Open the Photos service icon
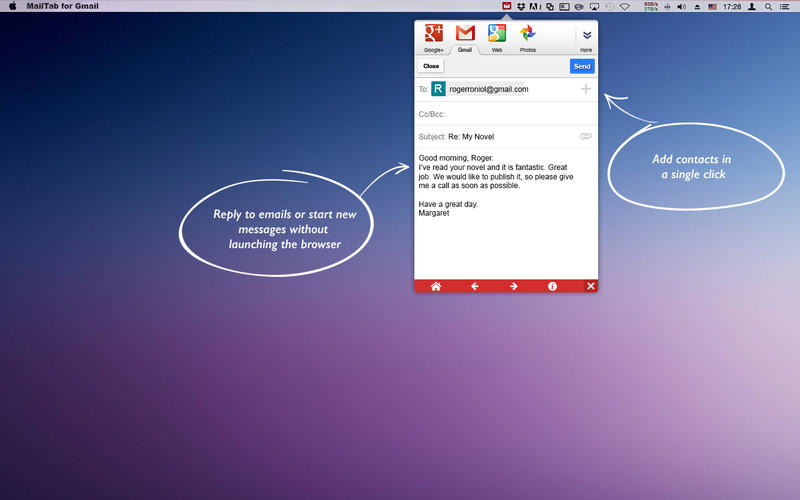800x500 pixels. point(528,34)
